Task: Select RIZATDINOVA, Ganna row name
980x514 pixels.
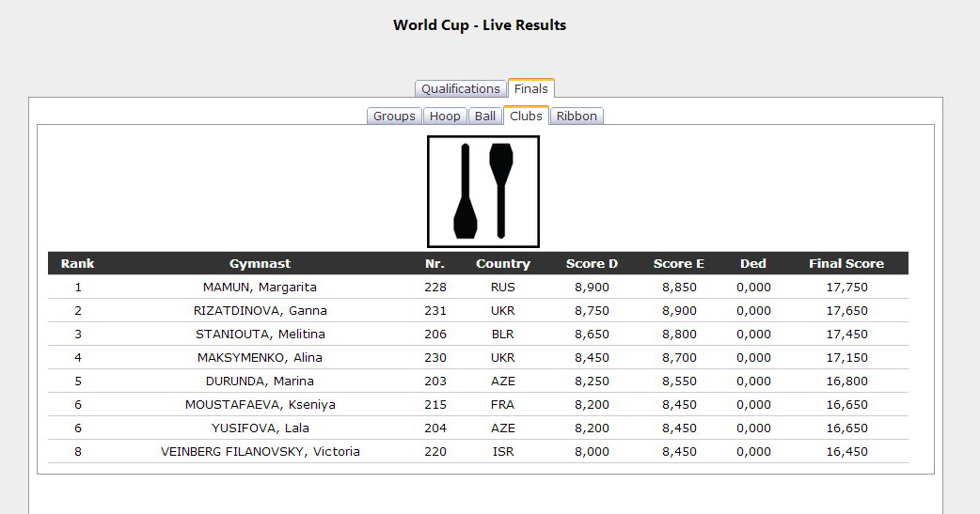Action: pos(260,311)
